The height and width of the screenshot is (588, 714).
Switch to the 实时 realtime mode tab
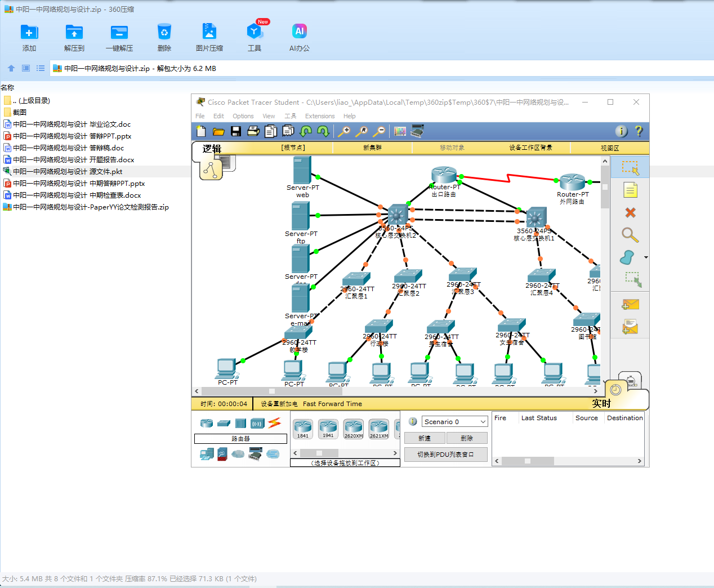(x=601, y=403)
